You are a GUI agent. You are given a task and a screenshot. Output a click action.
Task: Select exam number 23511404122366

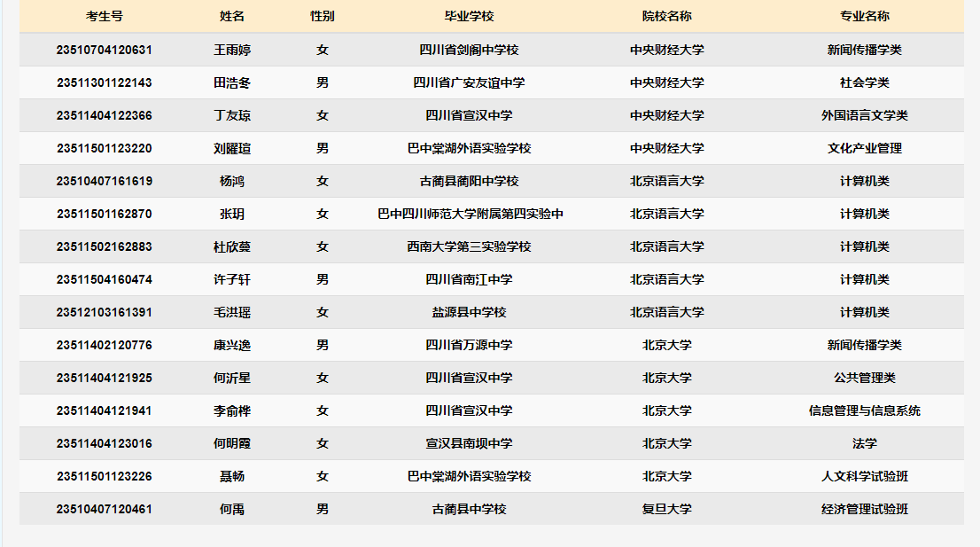coord(105,115)
